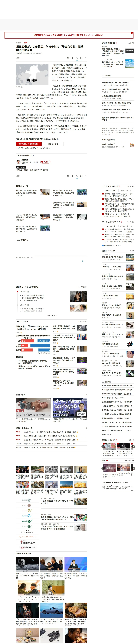Share article by mail, icon under headline

point(68,58)
